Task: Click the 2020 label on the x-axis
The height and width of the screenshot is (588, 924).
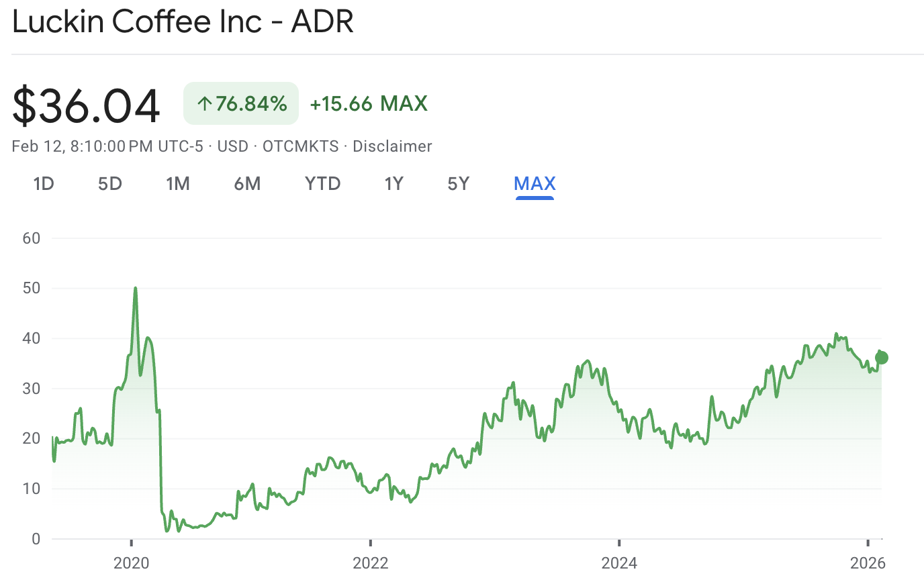Action: [132, 562]
